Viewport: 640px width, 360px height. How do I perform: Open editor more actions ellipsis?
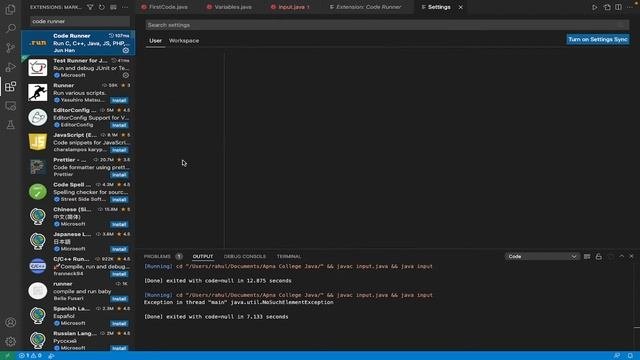pyautogui.click(x=630, y=7)
